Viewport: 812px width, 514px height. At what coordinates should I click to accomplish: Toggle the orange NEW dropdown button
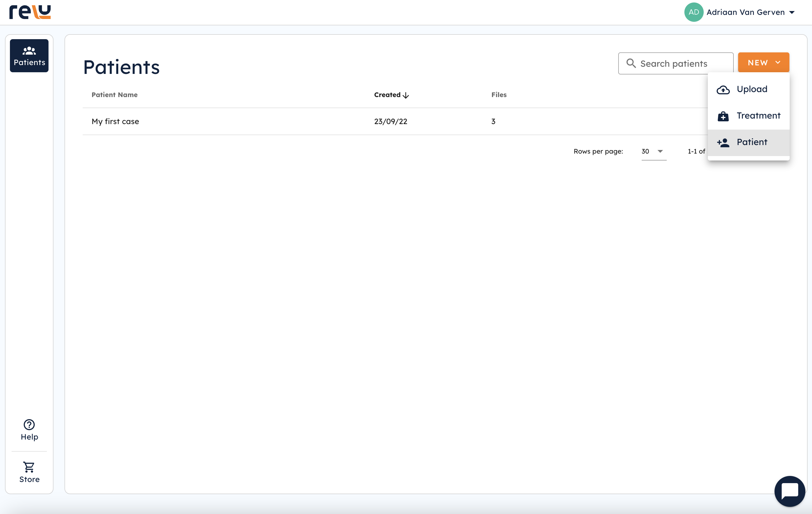763,62
